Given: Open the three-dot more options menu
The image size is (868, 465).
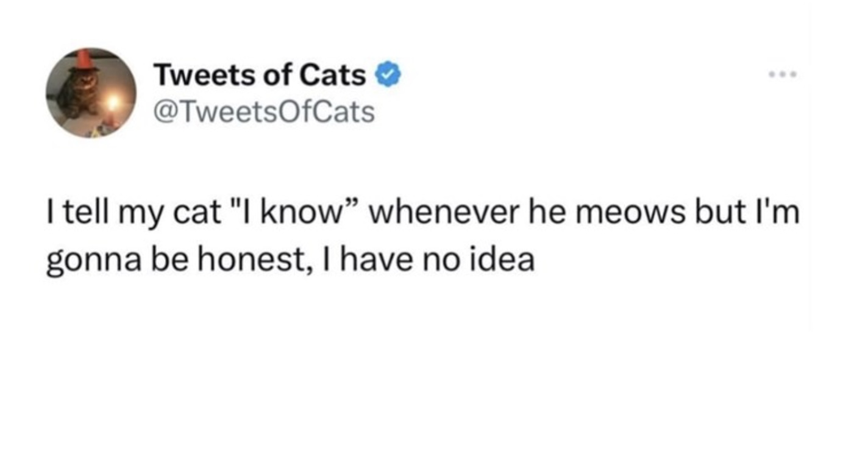Looking at the screenshot, I should [x=783, y=76].
